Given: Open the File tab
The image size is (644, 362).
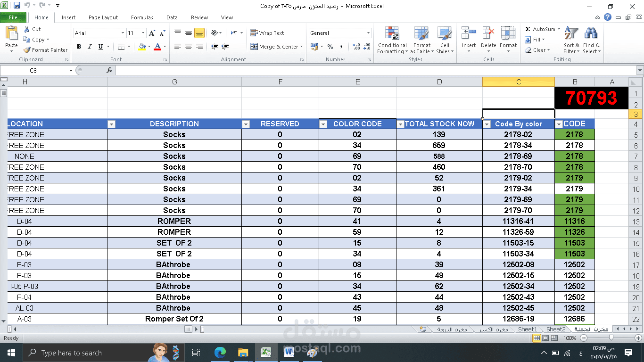Looking at the screenshot, I should [x=13, y=17].
